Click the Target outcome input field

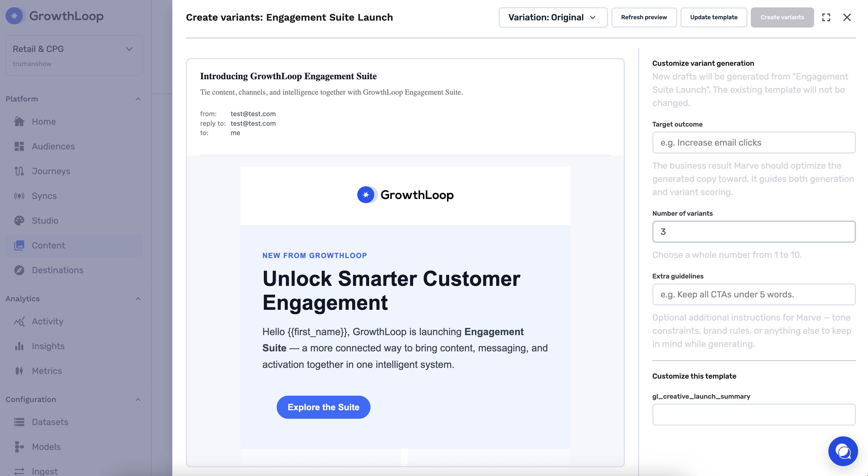(x=754, y=143)
